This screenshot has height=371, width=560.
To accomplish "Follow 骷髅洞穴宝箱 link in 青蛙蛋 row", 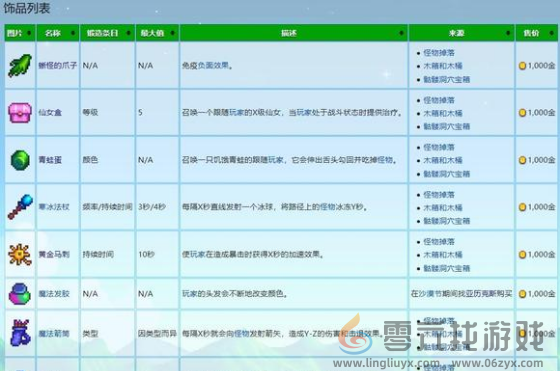I will [x=447, y=174].
